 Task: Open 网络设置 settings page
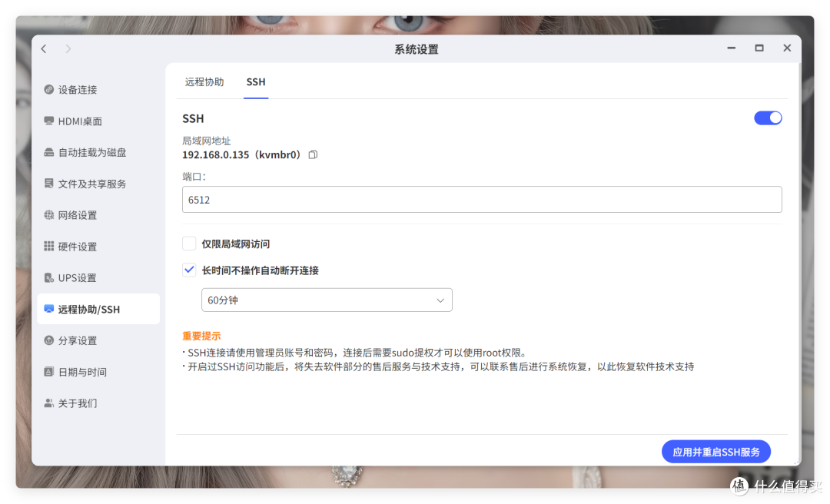point(98,215)
